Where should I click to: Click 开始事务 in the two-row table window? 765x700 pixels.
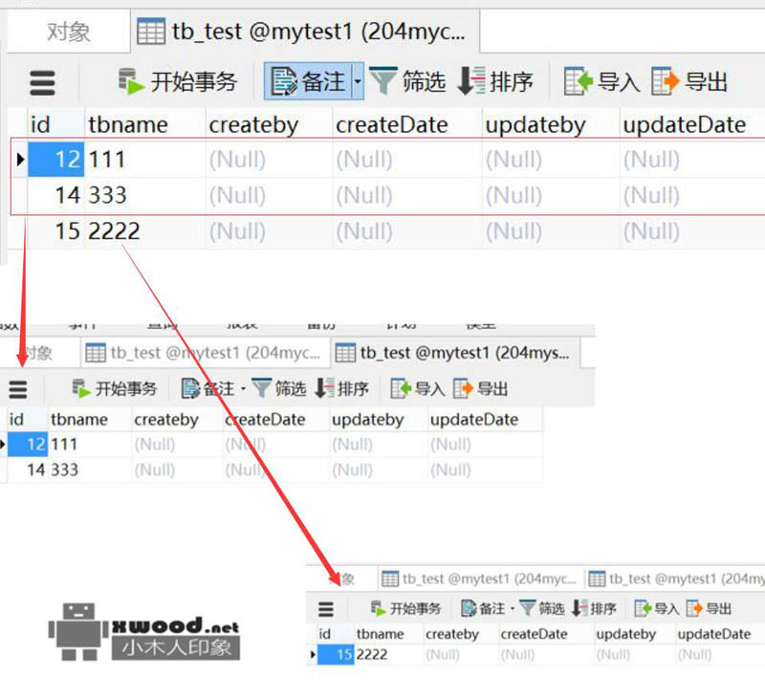115,388
